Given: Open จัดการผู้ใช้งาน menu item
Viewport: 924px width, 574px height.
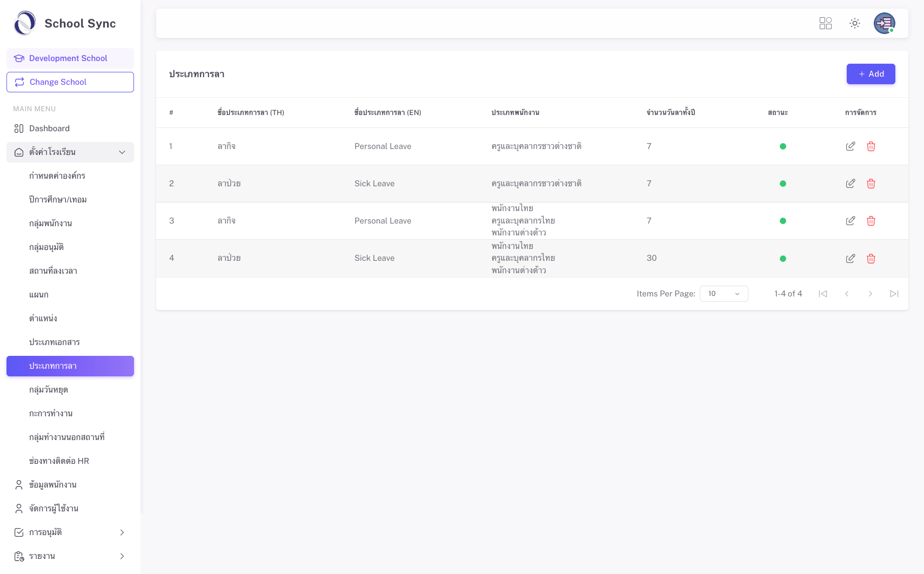Looking at the screenshot, I should [x=70, y=509].
